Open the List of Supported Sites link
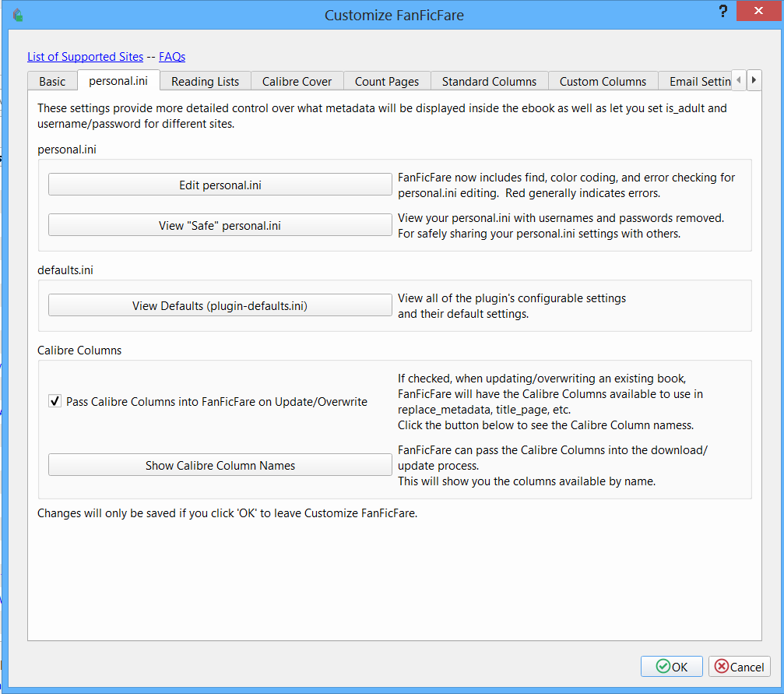The height and width of the screenshot is (694, 784). point(86,57)
